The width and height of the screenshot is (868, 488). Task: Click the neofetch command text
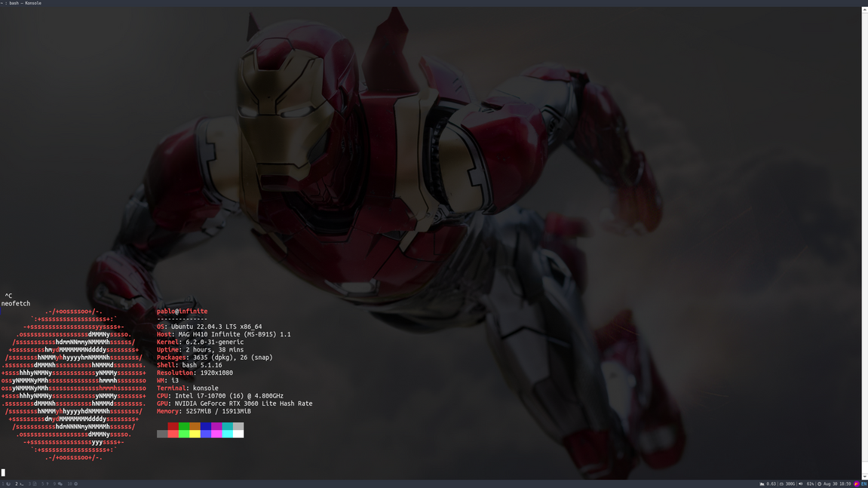(16, 303)
